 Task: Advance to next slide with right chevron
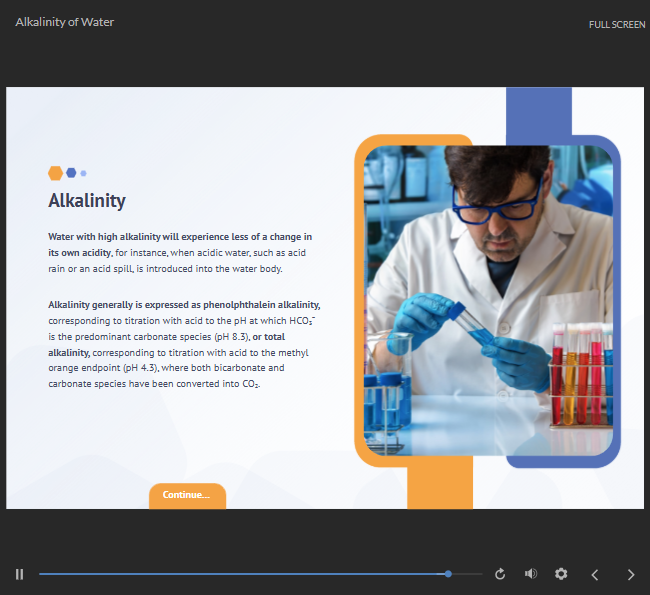[x=630, y=574]
